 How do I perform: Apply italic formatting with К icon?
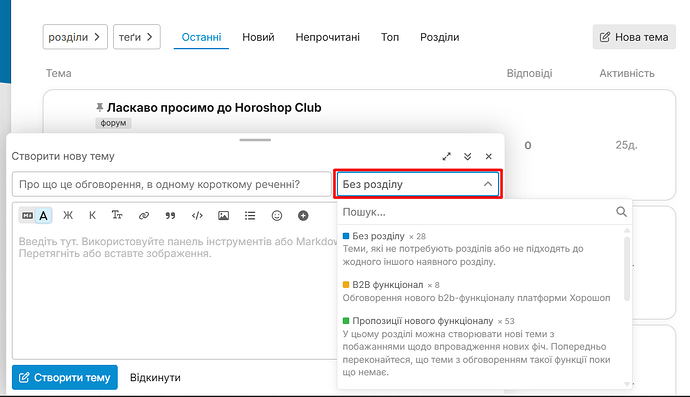92,215
